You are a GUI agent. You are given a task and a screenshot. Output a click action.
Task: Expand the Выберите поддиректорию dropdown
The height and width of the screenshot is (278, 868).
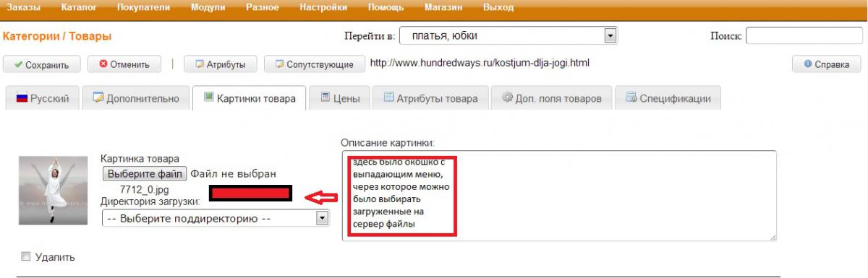[x=216, y=218]
